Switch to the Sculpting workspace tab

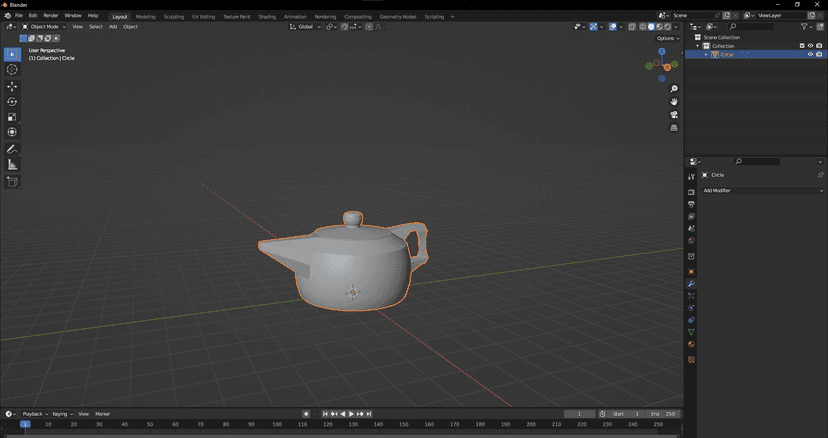pyautogui.click(x=174, y=16)
